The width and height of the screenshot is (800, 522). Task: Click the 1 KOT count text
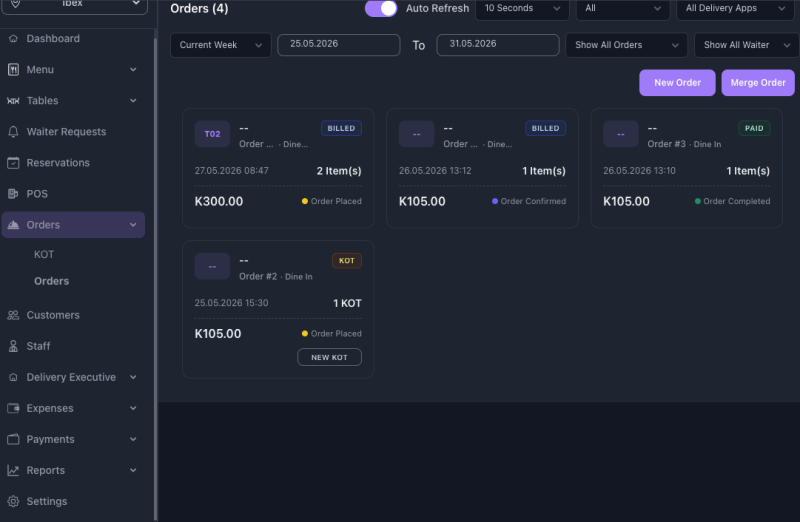(347, 304)
